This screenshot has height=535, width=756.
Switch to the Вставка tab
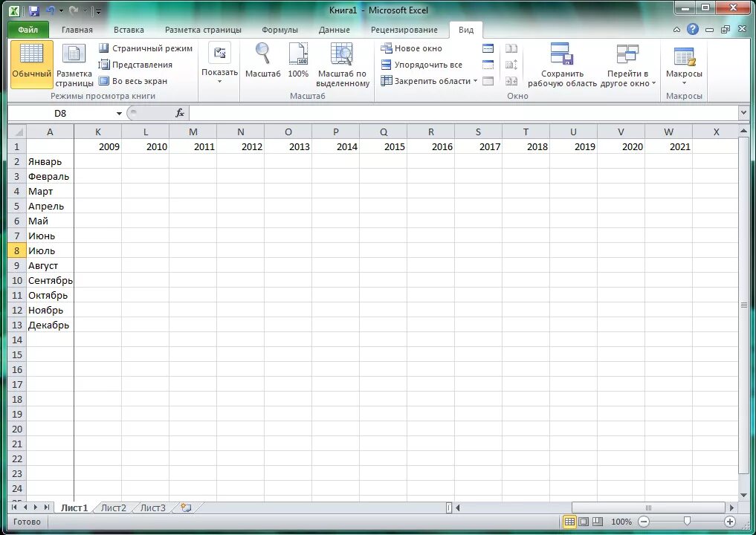129,30
